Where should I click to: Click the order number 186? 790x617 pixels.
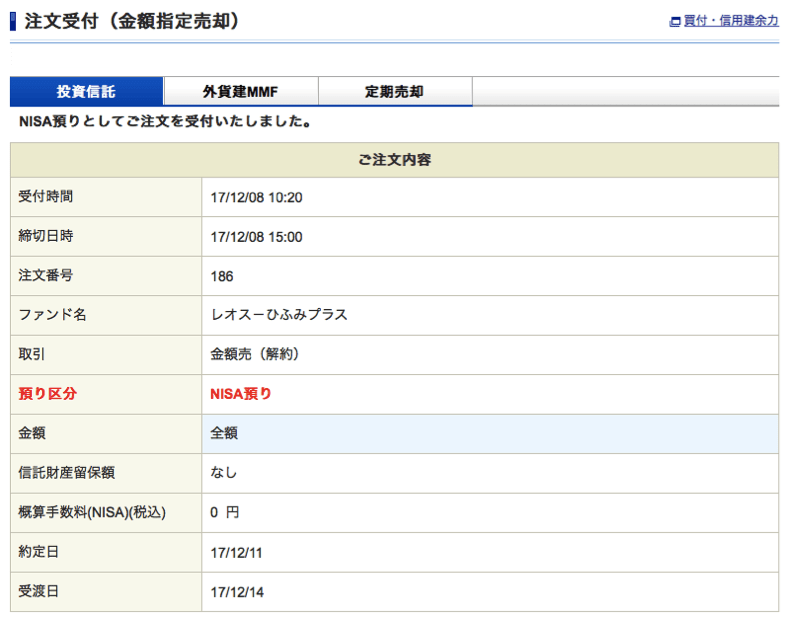coord(222,276)
